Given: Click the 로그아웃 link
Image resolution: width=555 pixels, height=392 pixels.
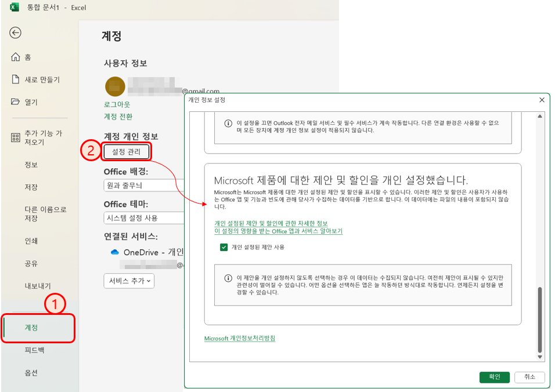Looking at the screenshot, I should pos(117,104).
